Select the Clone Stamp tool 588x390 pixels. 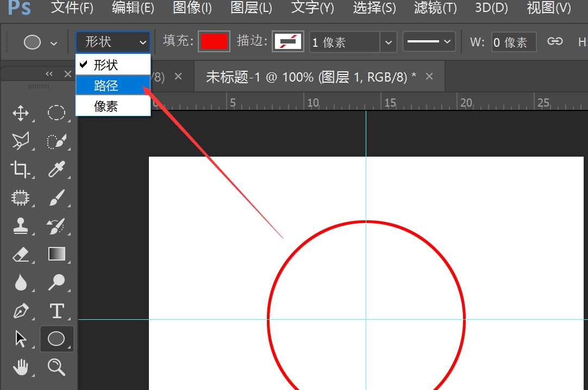point(21,226)
